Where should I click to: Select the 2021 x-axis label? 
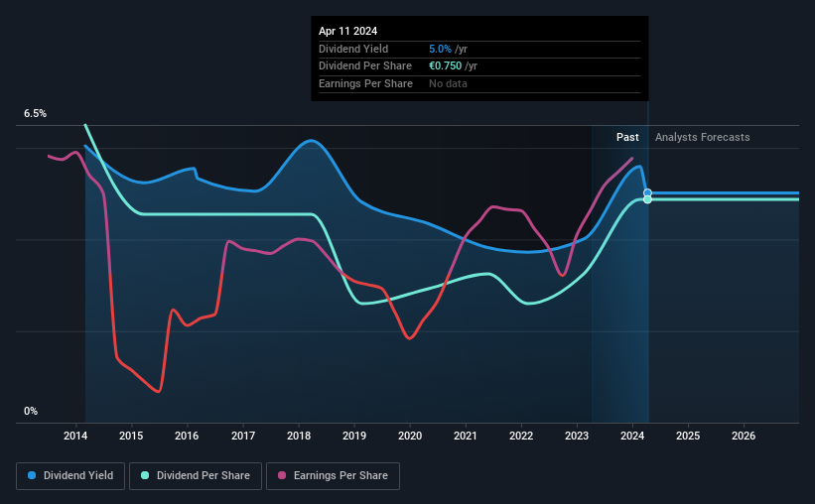pos(466,436)
